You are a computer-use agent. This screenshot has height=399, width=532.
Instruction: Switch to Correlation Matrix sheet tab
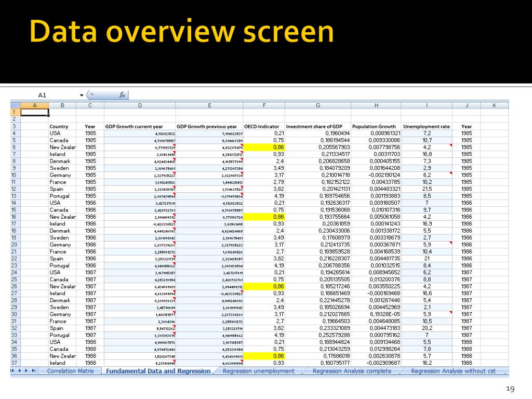[x=70, y=371]
